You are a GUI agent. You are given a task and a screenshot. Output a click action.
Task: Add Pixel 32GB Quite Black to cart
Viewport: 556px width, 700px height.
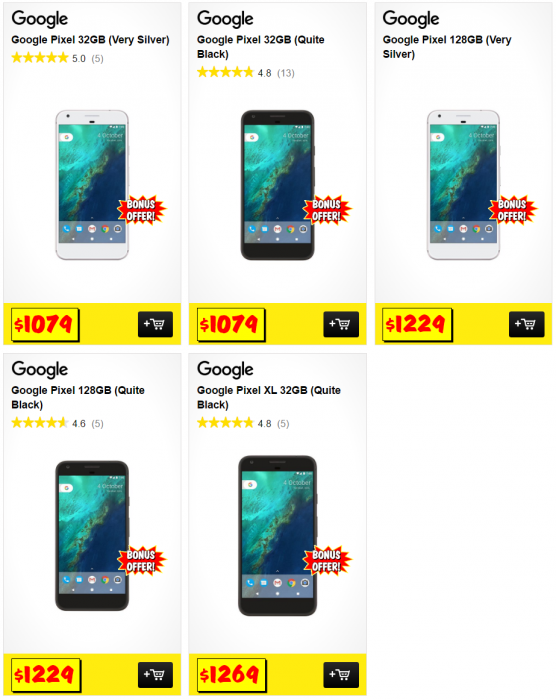point(341,324)
